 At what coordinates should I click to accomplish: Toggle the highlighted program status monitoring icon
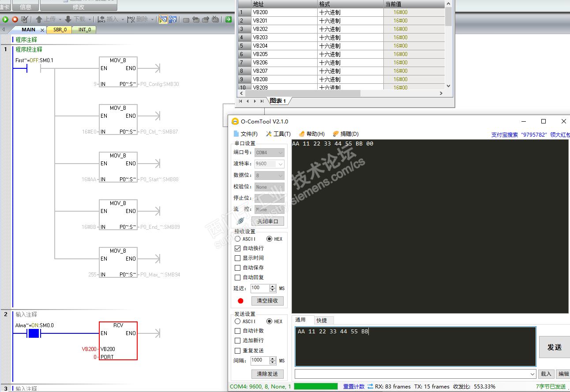(163, 19)
